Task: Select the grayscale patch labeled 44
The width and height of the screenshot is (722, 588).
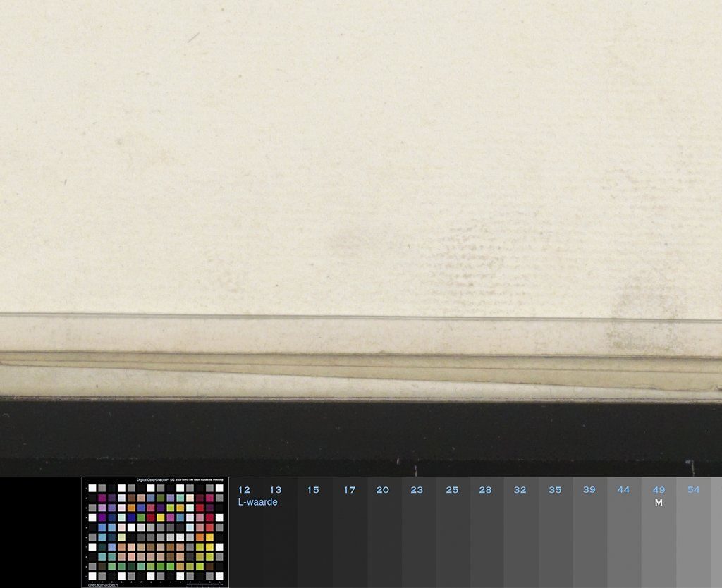Action: [624, 536]
